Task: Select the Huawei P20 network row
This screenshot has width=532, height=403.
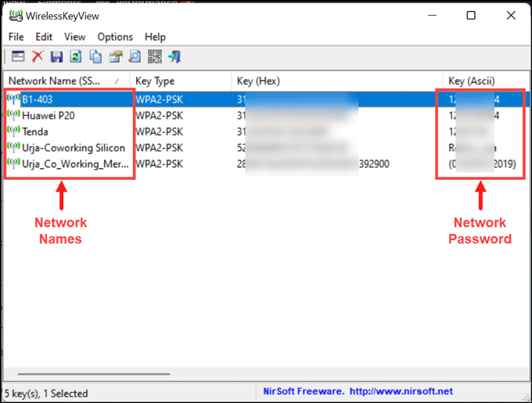Action: click(49, 115)
